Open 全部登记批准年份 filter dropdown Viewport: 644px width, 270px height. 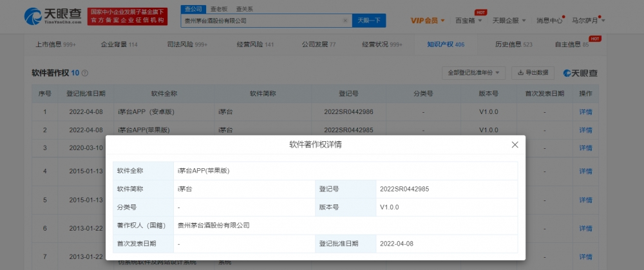click(473, 73)
